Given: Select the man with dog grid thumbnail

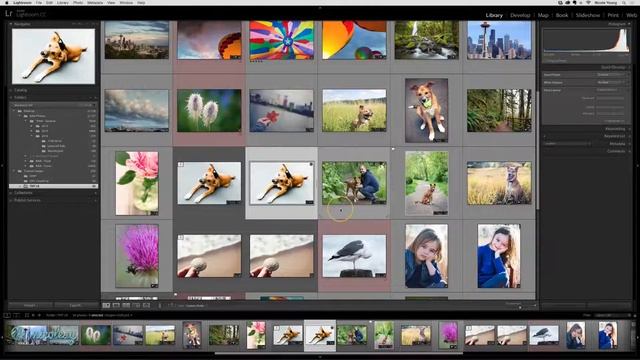Looking at the screenshot, I should [354, 183].
